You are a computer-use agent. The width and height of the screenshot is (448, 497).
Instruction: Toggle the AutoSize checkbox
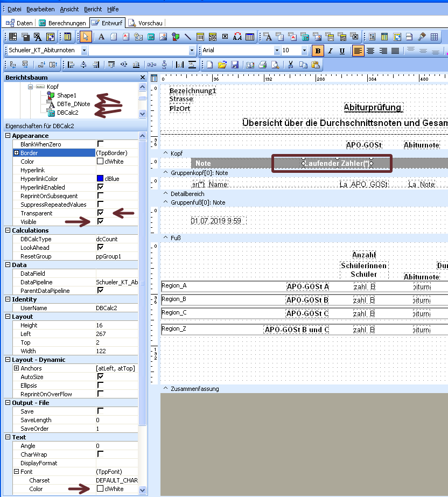100,376
